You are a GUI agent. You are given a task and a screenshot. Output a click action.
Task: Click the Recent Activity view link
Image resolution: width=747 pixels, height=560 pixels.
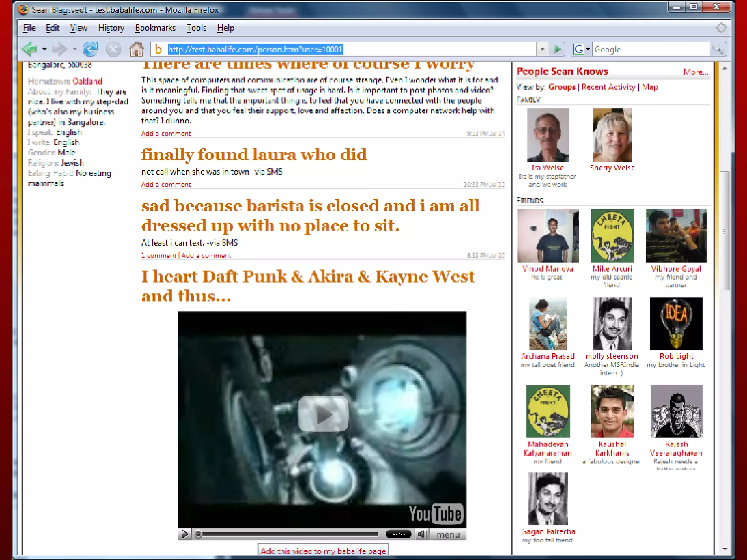[608, 87]
